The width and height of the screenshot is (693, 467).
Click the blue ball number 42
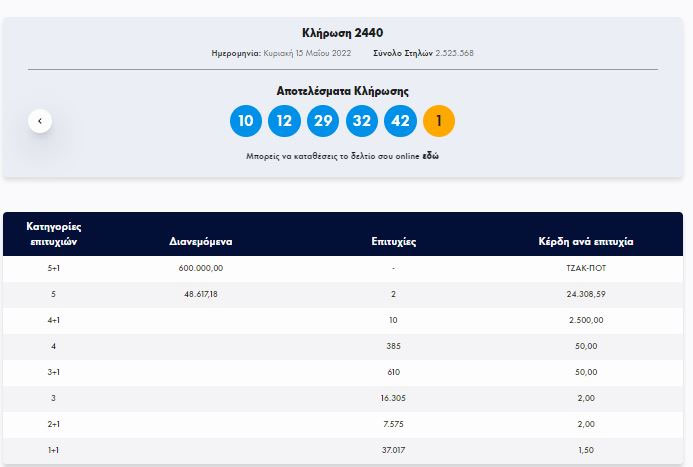pyautogui.click(x=400, y=121)
